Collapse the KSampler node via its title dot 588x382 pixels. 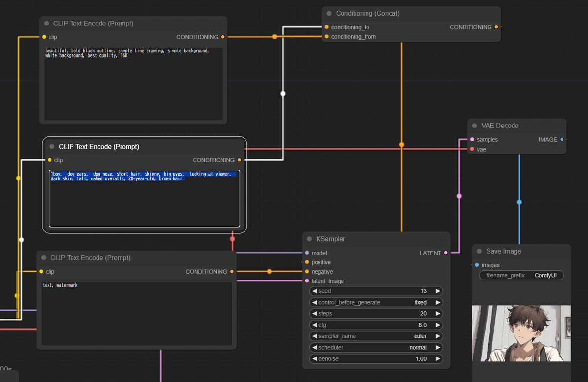(x=309, y=239)
